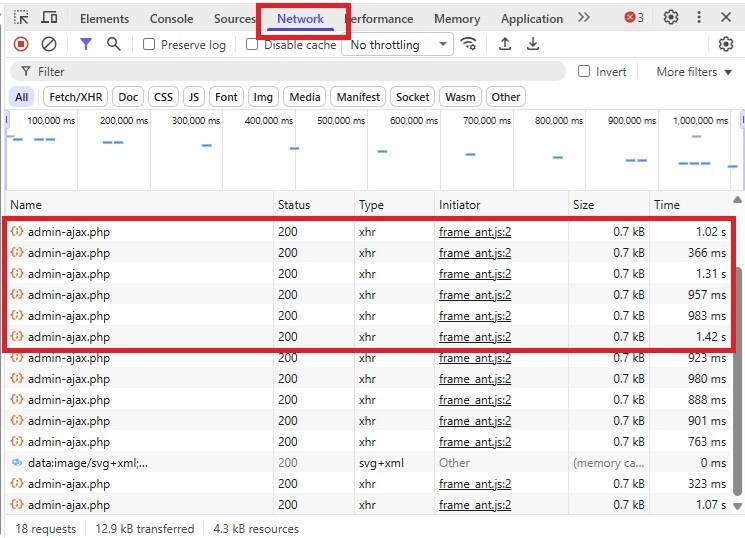This screenshot has height=538, width=745.
Task: Filter requests by Font type
Action: pyautogui.click(x=226, y=97)
